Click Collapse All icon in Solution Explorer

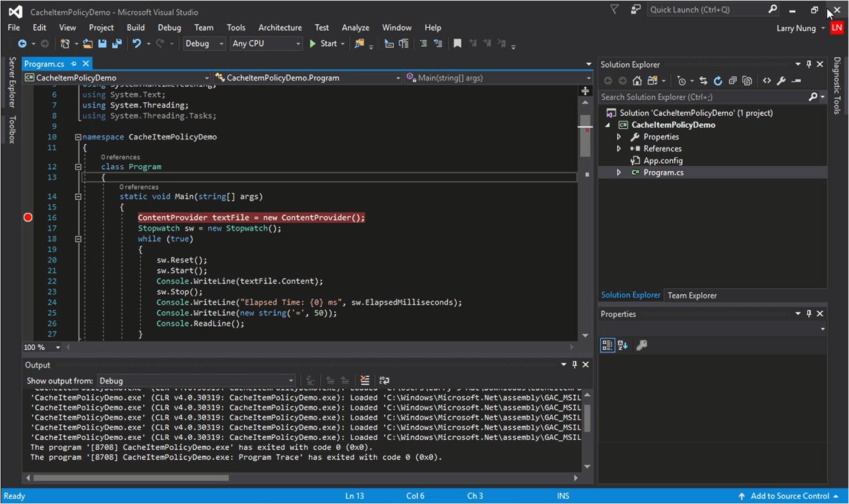[733, 81]
